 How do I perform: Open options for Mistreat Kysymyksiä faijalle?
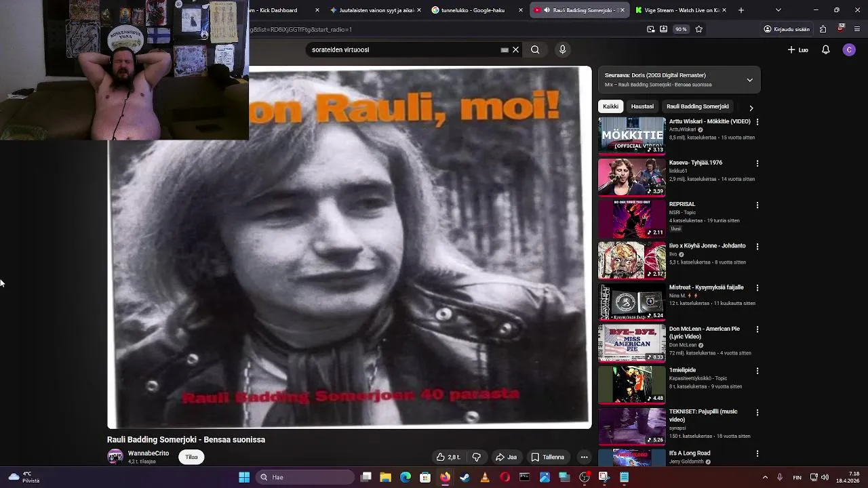pyautogui.click(x=757, y=288)
